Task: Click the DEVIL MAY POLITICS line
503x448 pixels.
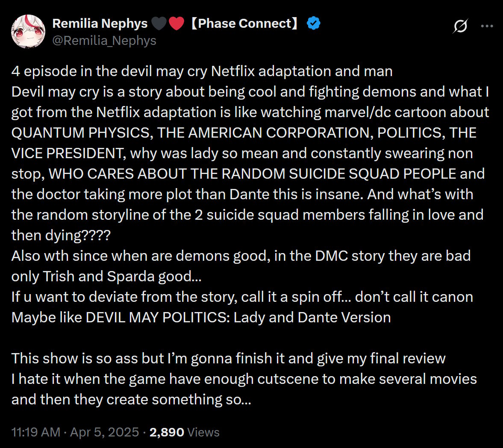Action: point(201,317)
